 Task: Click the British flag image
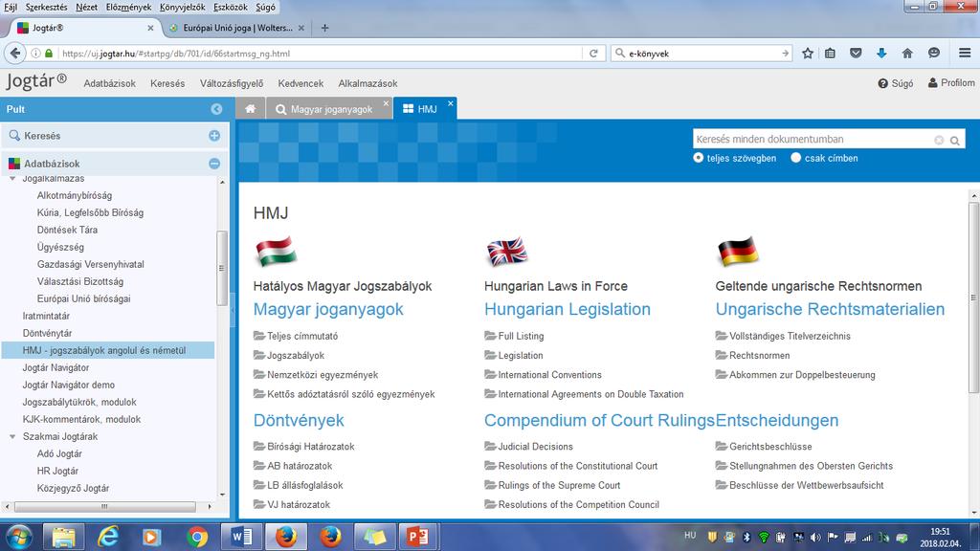point(507,252)
